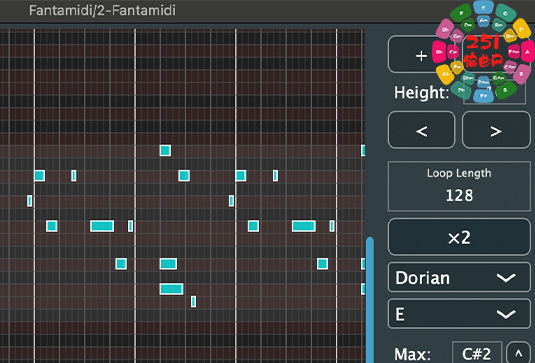
Task: Click the next (>) arrow button
Action: point(496,130)
